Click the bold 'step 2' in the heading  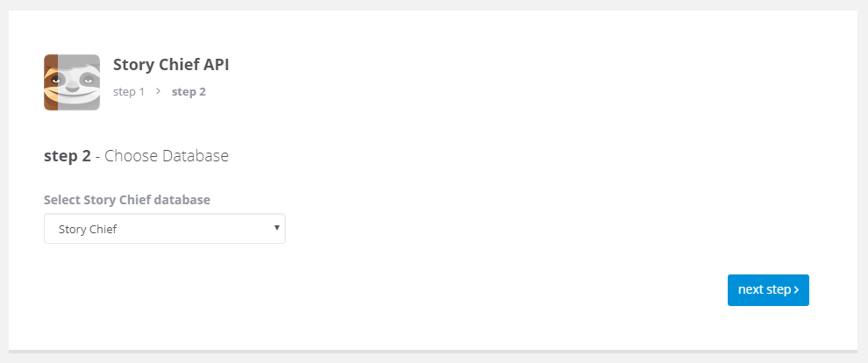pos(67,156)
